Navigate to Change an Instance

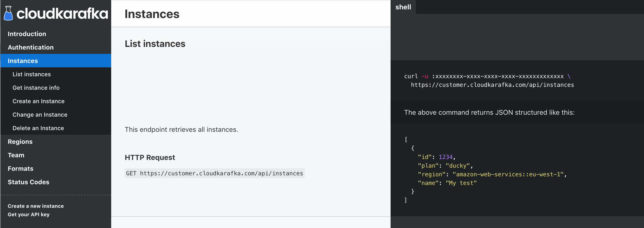(x=40, y=115)
